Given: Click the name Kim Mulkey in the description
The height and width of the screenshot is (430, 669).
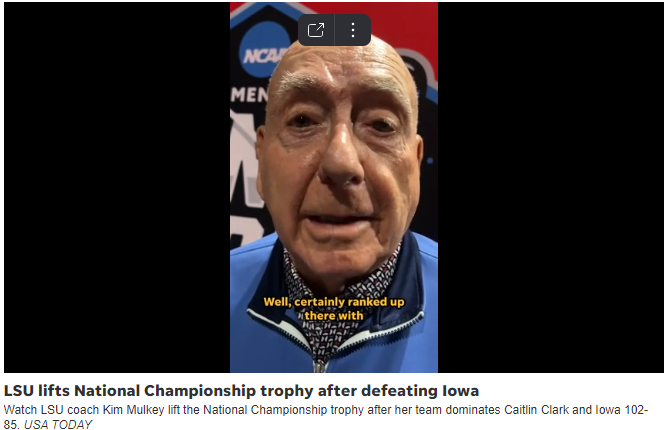Looking at the screenshot, I should point(133,410).
